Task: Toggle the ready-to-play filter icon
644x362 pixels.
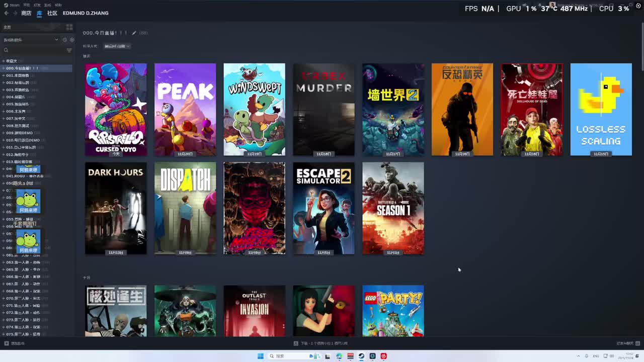Action: tap(71, 40)
